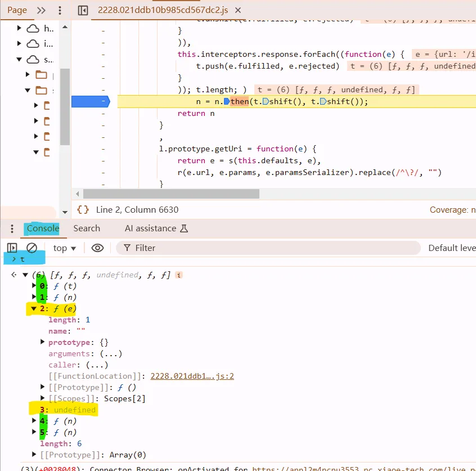Open the 'top' JavaScript context dropdown
476x471 pixels.
64,248
